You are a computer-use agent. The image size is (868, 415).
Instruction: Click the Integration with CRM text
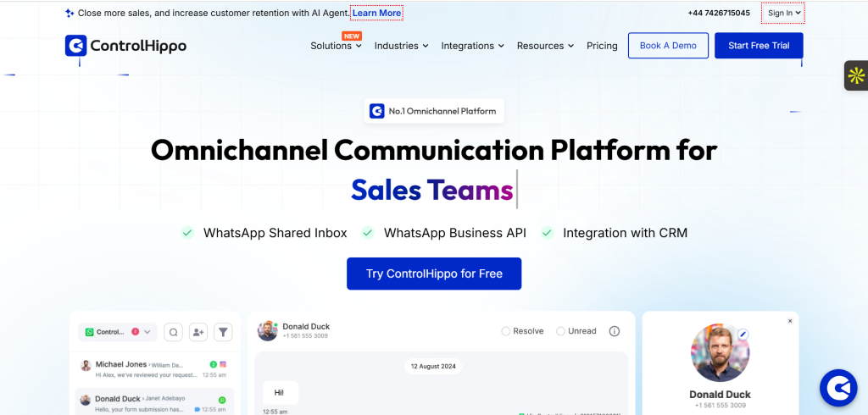(x=625, y=233)
